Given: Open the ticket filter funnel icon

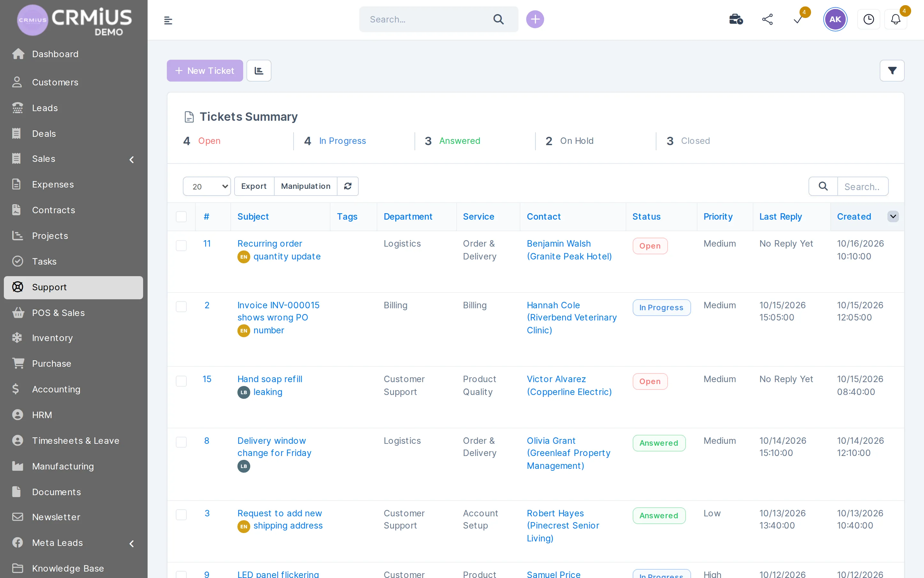Looking at the screenshot, I should pos(892,70).
